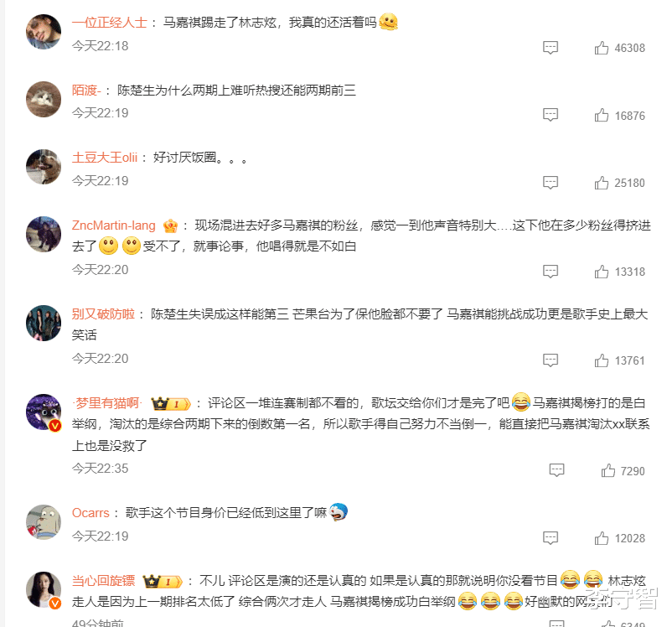This screenshot has width=672, height=627.
Task: Like the comment showing 25180 likes
Action: [602, 183]
